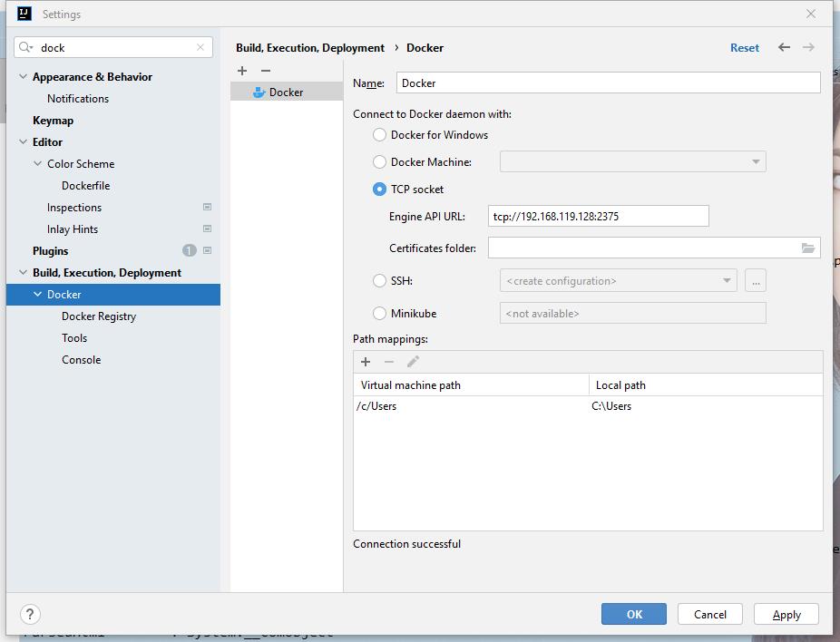Click the Cancel button
The height and width of the screenshot is (642, 840).
[x=709, y=614]
